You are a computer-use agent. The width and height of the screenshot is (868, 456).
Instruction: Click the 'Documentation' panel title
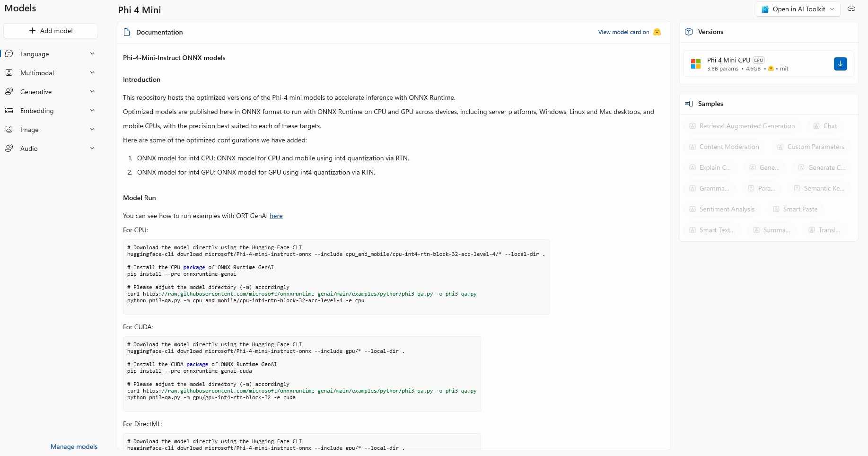tap(159, 32)
